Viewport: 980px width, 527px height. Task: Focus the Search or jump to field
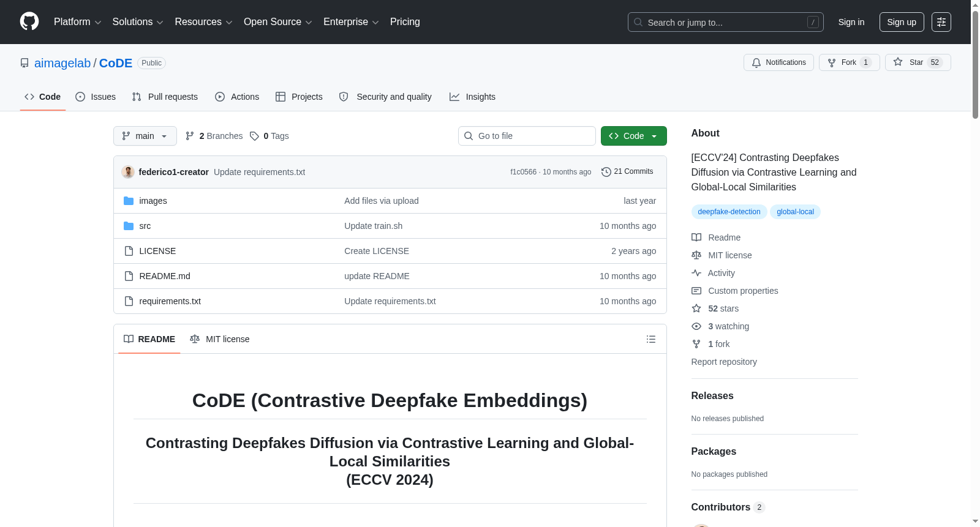coord(726,22)
